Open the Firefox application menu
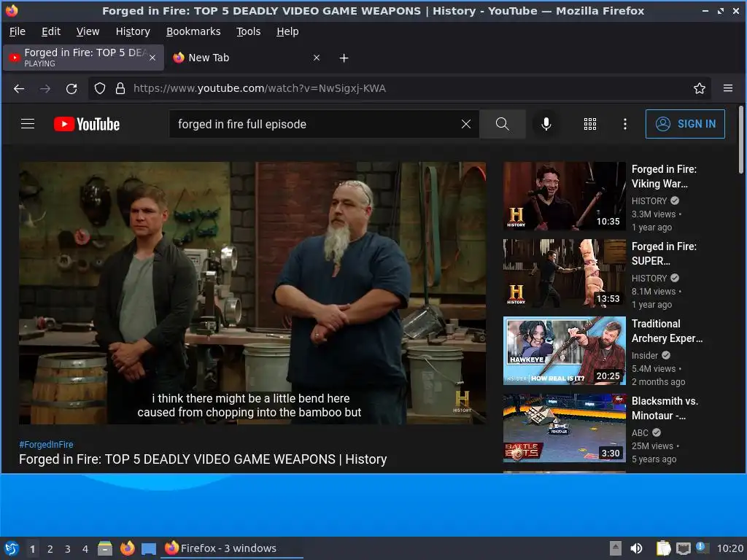747x560 pixels. coord(728,88)
